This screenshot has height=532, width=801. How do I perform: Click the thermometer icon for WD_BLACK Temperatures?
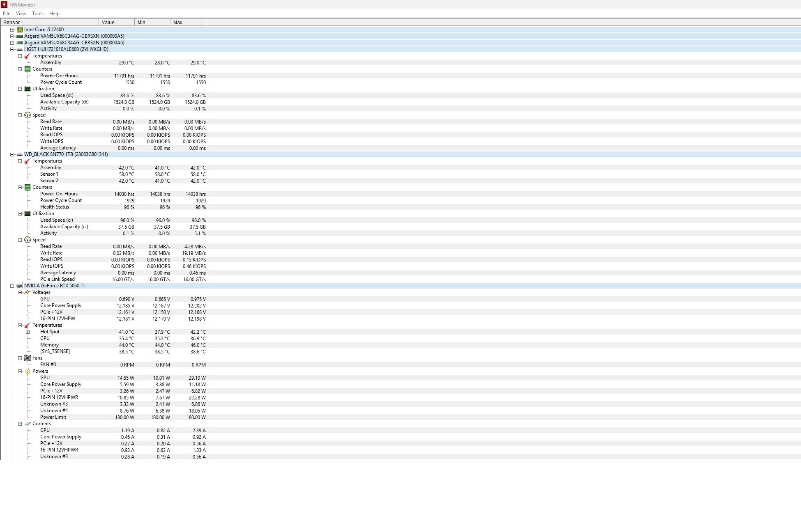pos(28,161)
